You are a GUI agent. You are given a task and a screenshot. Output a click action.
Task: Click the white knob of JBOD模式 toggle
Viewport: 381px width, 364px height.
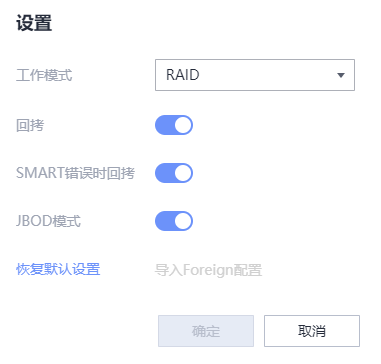pyautogui.click(x=183, y=221)
